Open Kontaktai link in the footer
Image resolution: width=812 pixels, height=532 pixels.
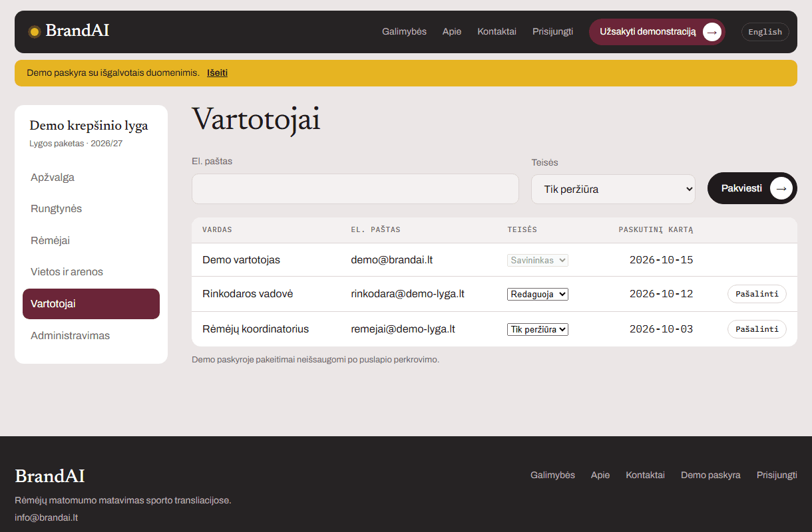(x=645, y=475)
